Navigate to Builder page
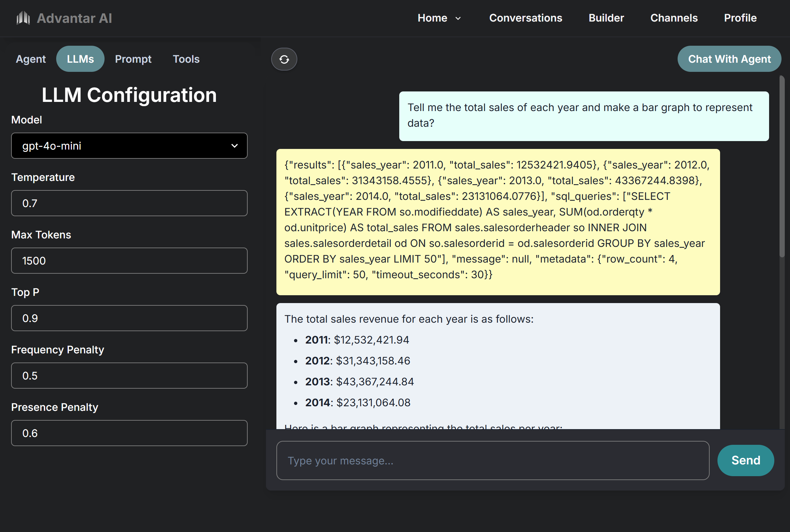Viewport: 790px width, 532px height. pyautogui.click(x=606, y=18)
